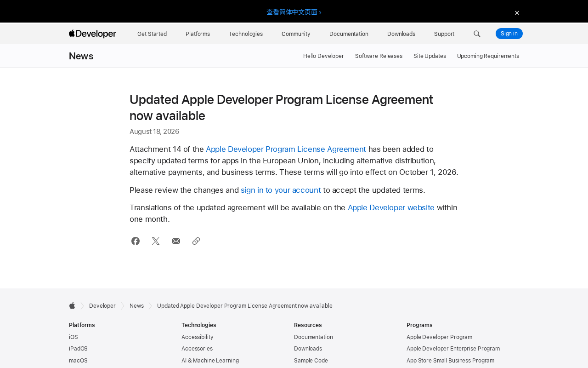The width and height of the screenshot is (588, 368).
Task: Go to the News section heading
Action: 81,56
